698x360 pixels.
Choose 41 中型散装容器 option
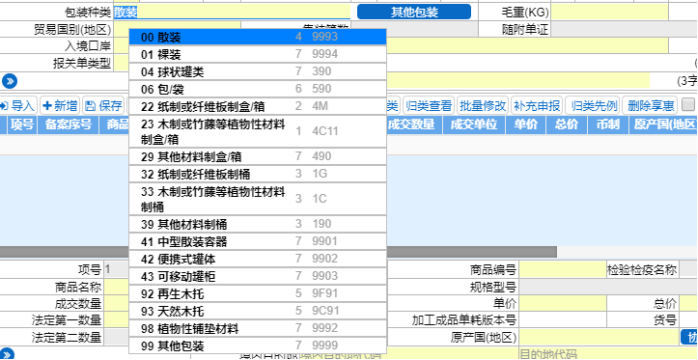257,242
